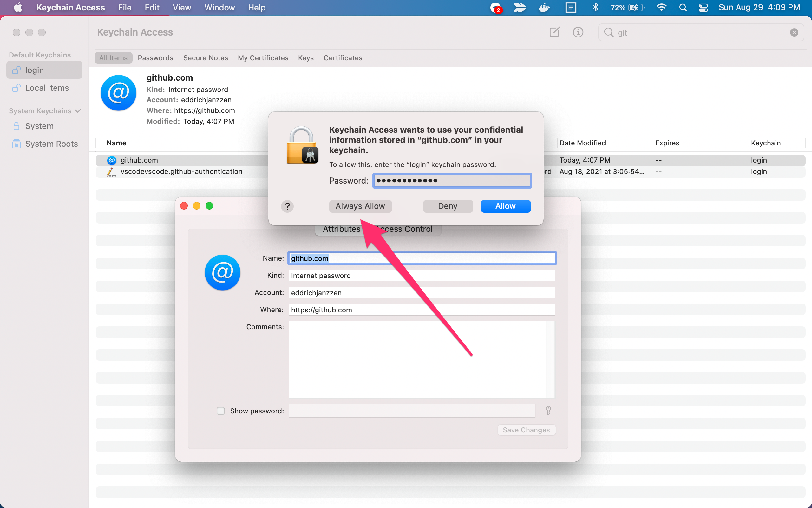The image size is (812, 508).
Task: Sort by Date Modified column header
Action: (x=582, y=143)
